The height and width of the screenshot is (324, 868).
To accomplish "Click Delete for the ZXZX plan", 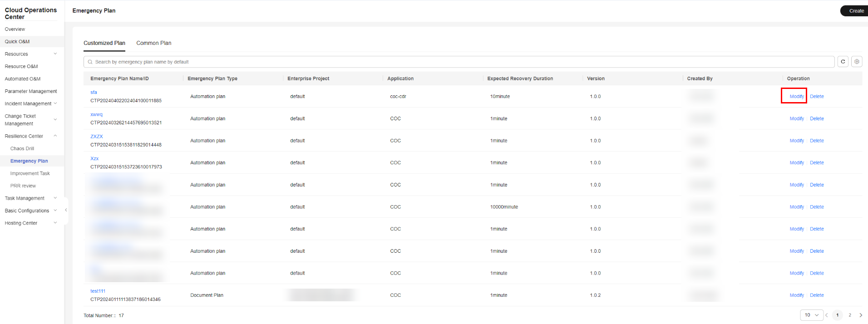I will 817,141.
